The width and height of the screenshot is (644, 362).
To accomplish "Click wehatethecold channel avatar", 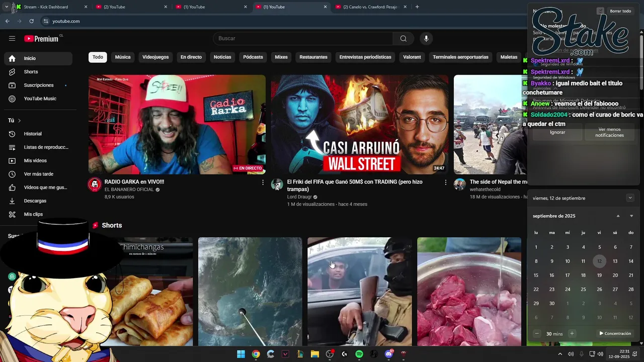I will (x=460, y=185).
